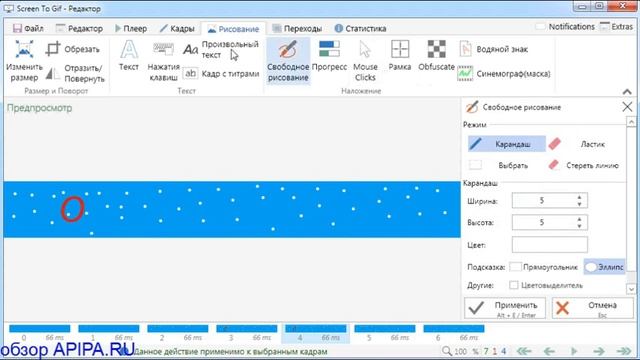Screen dimensions: 640x360
Task: Select Карандаш pen mode
Action: (x=507, y=144)
